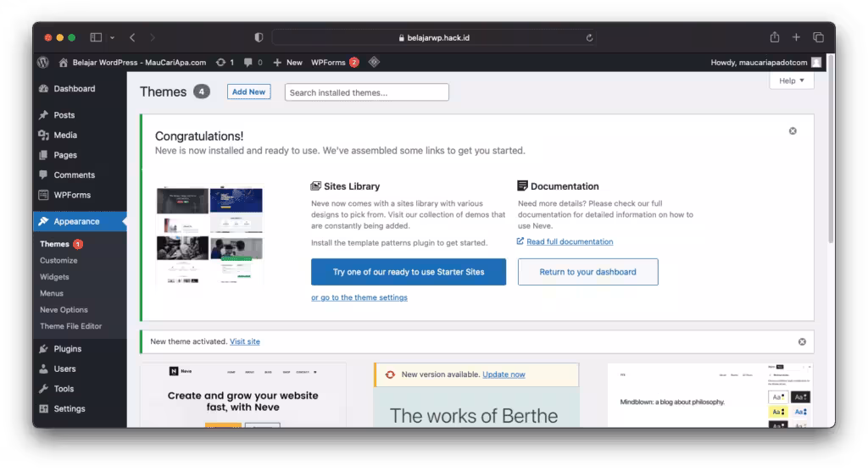This screenshot has height=471, width=868.
Task: Click the page vertical scrollbar
Action: point(831,149)
